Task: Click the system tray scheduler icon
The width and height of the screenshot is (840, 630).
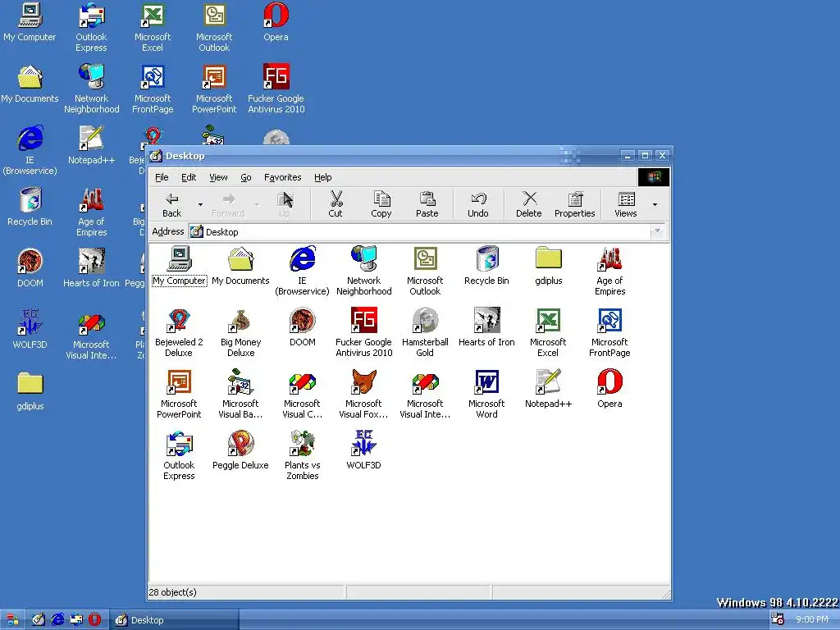Action: pos(778,619)
